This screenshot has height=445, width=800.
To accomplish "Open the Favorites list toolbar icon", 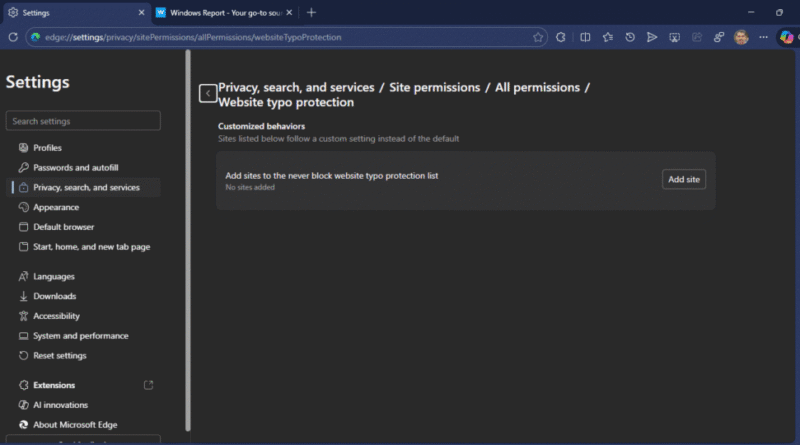I will coord(606,37).
